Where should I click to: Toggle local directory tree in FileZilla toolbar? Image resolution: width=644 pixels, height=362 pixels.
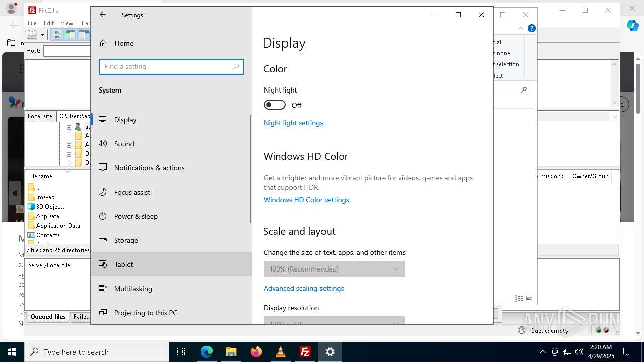(70, 35)
